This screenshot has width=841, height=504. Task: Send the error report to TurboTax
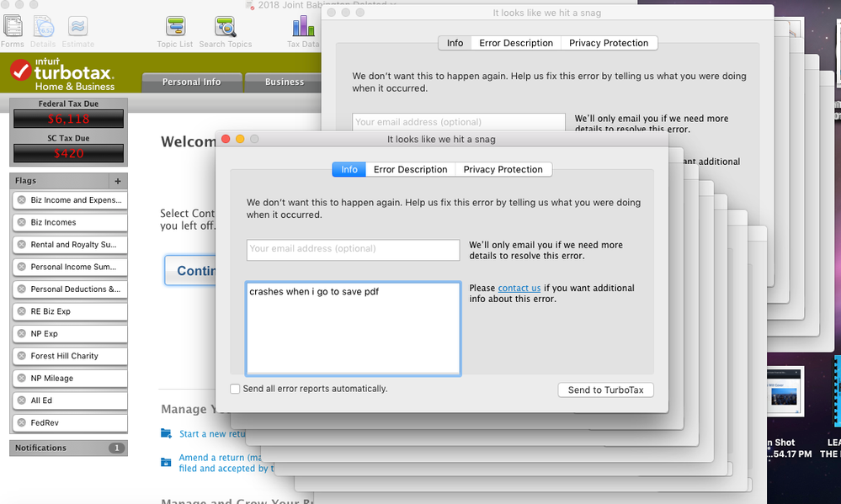pos(605,390)
